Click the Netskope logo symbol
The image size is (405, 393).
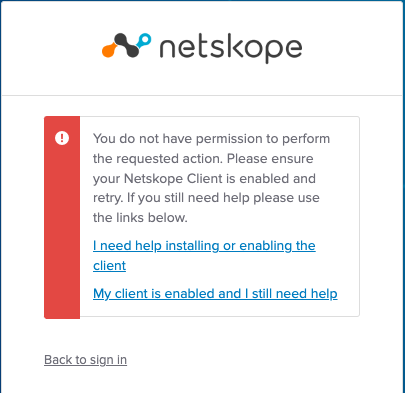click(126, 45)
